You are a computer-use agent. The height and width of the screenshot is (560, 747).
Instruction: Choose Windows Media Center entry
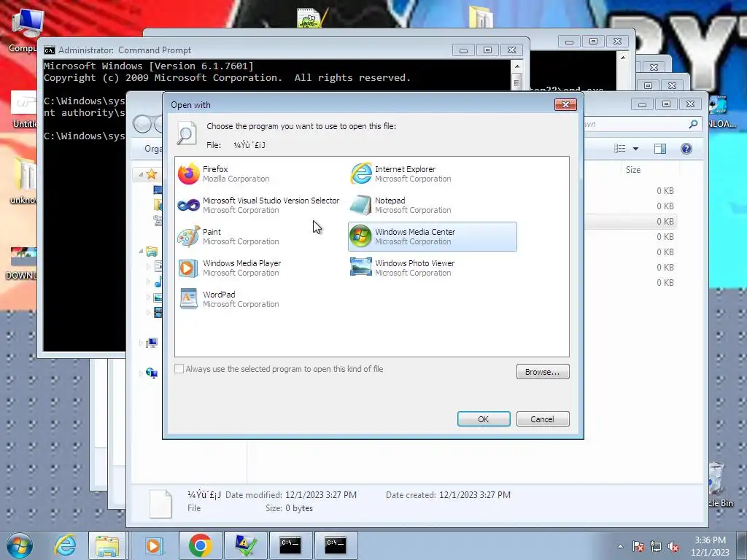tap(432, 237)
